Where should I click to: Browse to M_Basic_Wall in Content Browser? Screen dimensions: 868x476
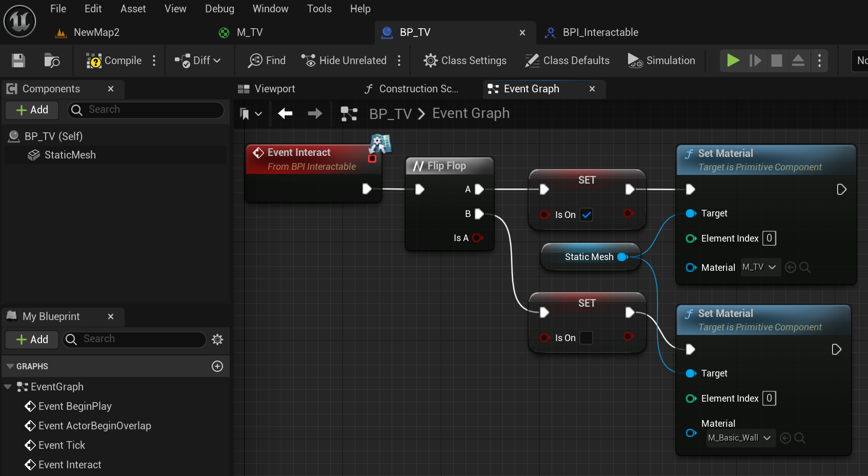800,438
